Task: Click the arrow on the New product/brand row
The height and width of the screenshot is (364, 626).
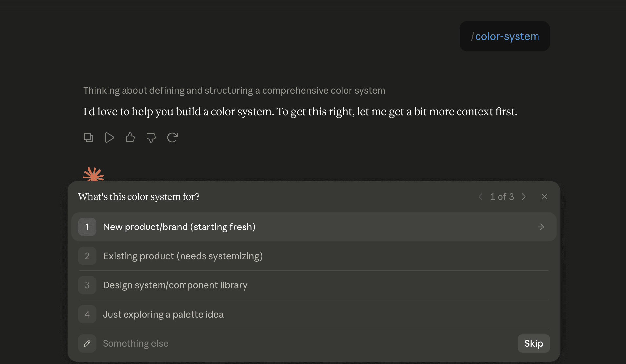Action: tap(541, 227)
